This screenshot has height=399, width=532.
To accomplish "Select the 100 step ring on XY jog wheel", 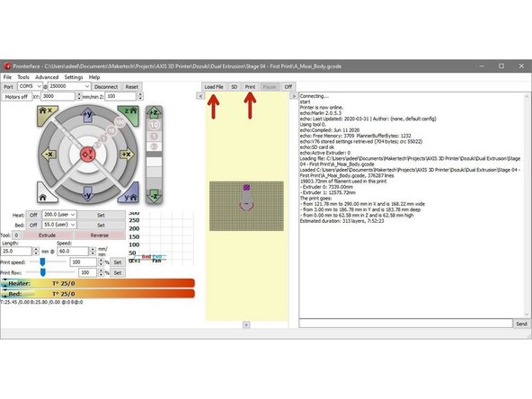I will (x=120, y=122).
